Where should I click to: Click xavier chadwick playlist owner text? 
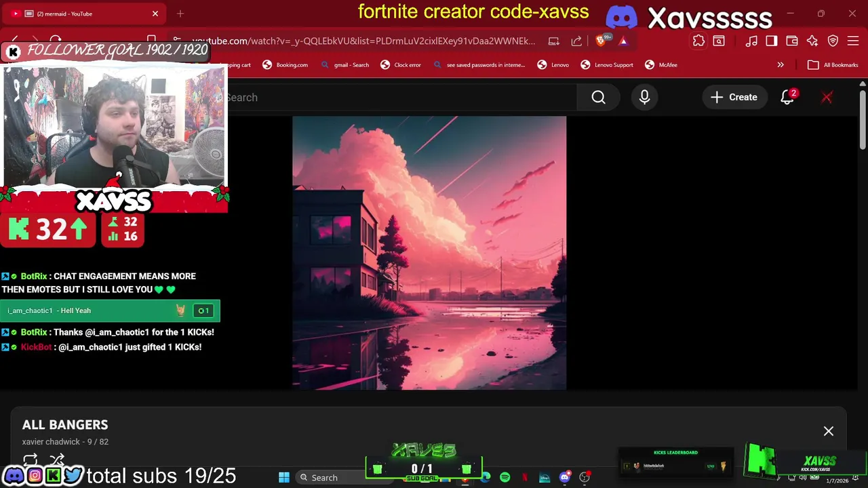(x=51, y=442)
